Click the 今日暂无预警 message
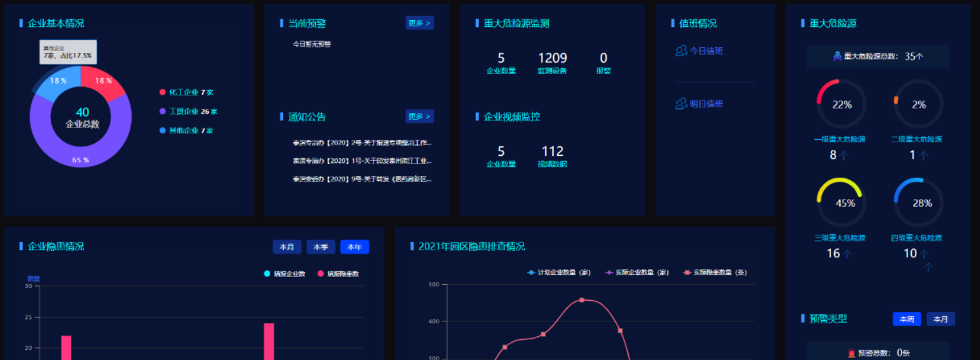 tap(311, 44)
